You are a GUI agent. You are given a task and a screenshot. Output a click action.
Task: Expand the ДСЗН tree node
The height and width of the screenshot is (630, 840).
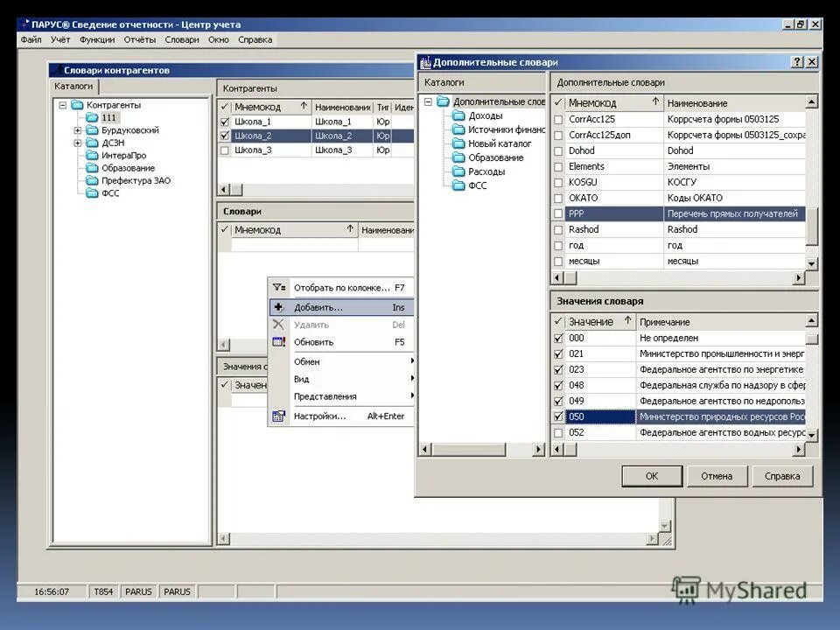coord(78,143)
